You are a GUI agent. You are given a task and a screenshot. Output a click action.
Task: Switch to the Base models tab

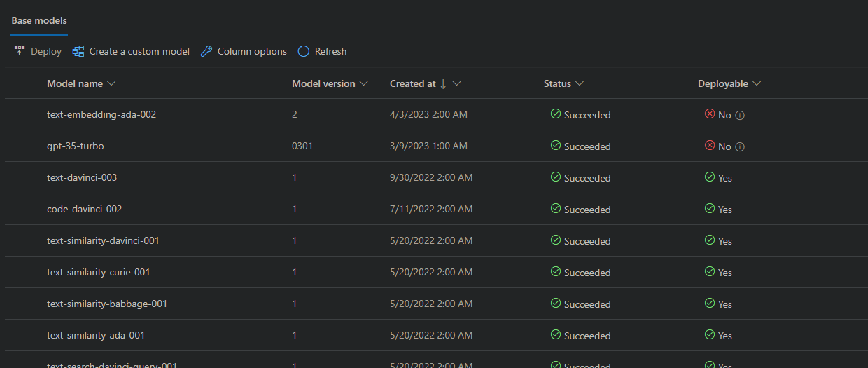[39, 21]
